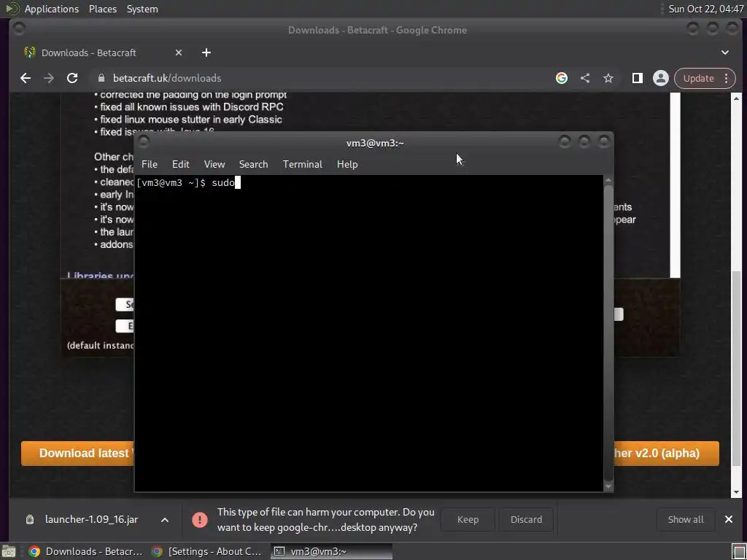
Task: Click Download latest orange button
Action: (77, 453)
